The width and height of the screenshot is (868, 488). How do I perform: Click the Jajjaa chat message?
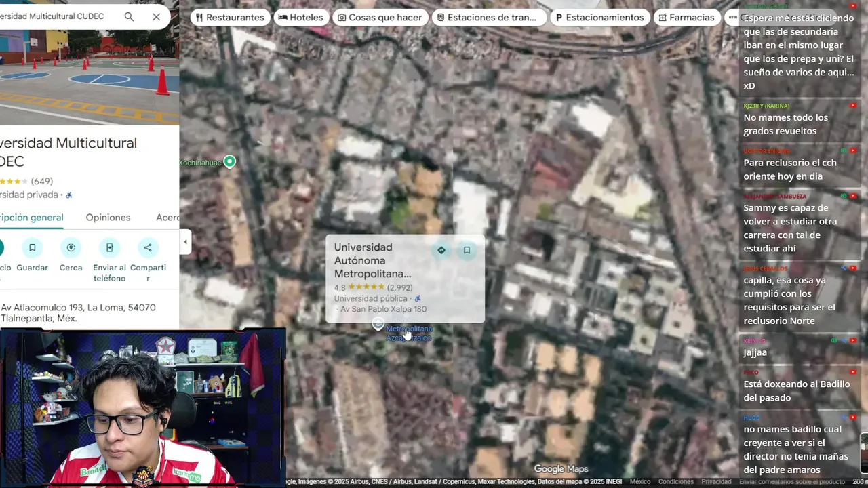tap(755, 352)
